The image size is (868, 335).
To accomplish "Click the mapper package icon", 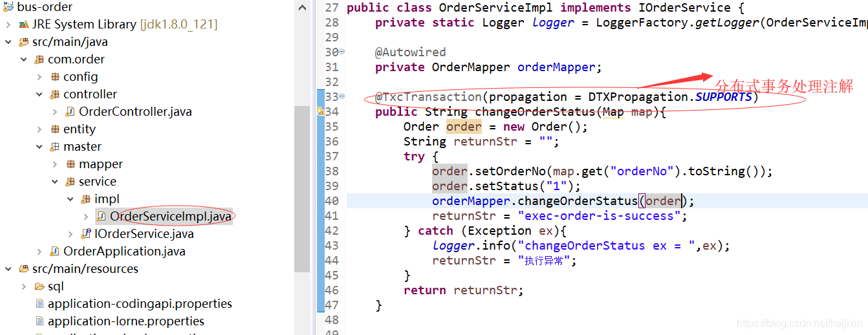I will [71, 164].
